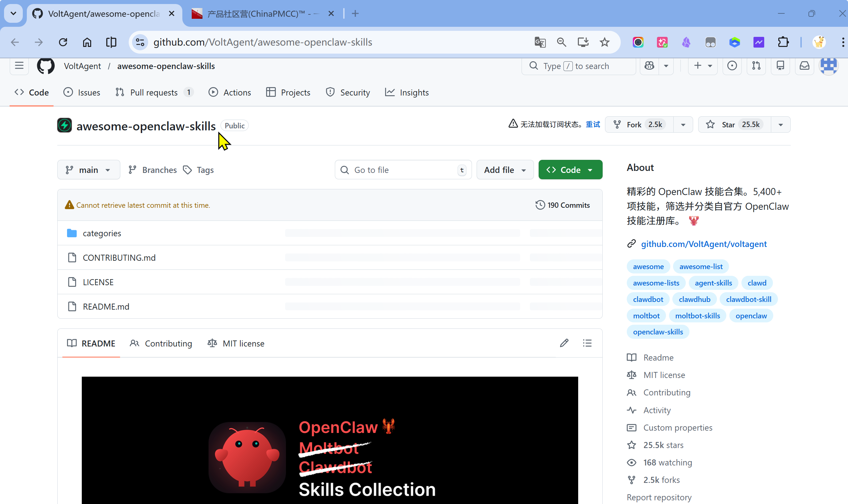
Task: Switch to the Pull requests tab
Action: [154, 92]
